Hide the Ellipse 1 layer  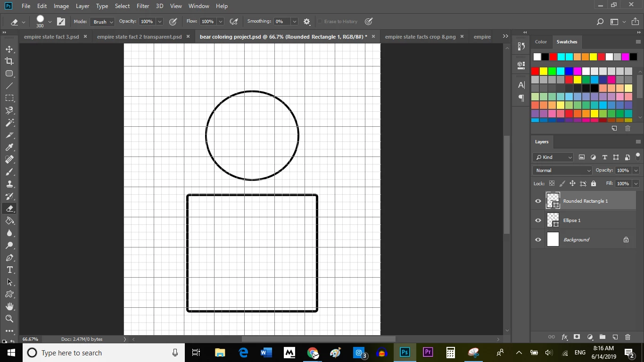[538, 221]
